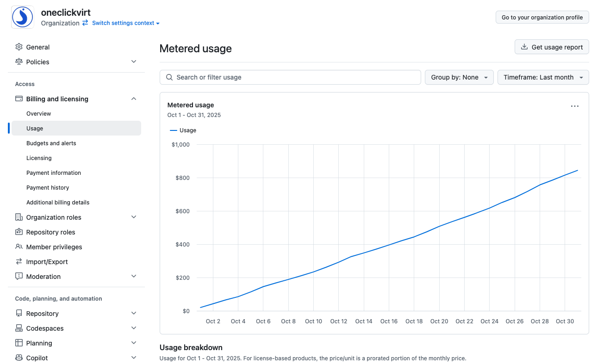Image resolution: width=616 pixels, height=364 pixels.
Task: Click the Billing and licensing credit card icon
Action: [x=19, y=99]
